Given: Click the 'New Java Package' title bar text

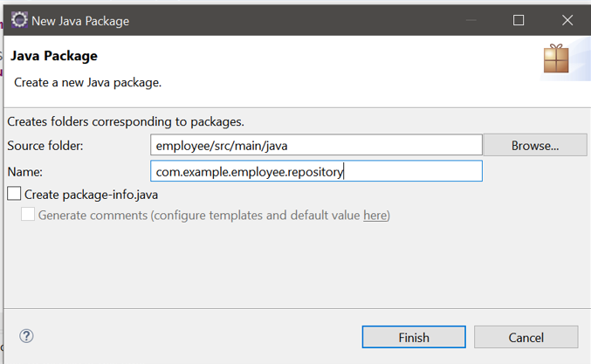Looking at the screenshot, I should (80, 21).
